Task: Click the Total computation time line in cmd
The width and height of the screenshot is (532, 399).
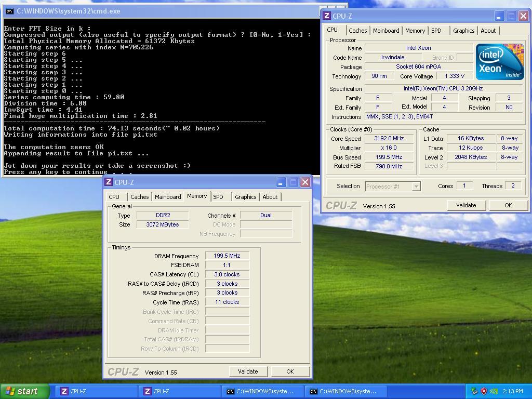Action: coord(112,128)
